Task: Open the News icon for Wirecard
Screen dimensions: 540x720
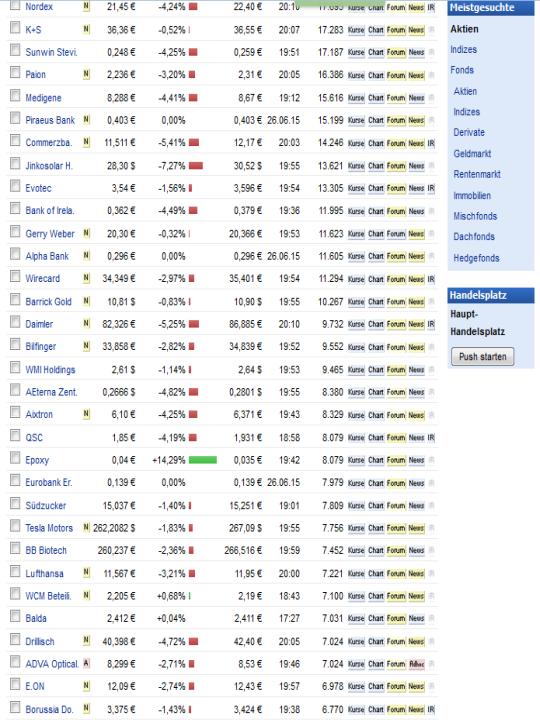Action: click(416, 279)
